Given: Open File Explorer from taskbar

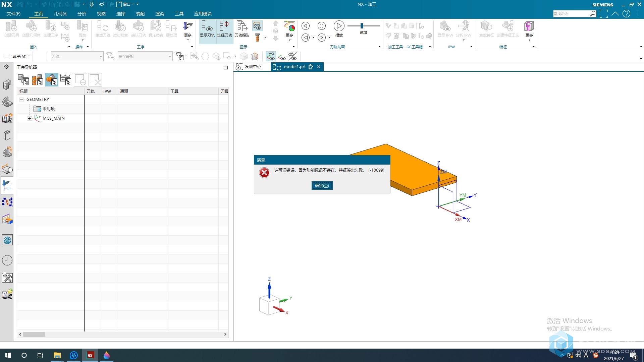Looking at the screenshot, I should coord(57,355).
